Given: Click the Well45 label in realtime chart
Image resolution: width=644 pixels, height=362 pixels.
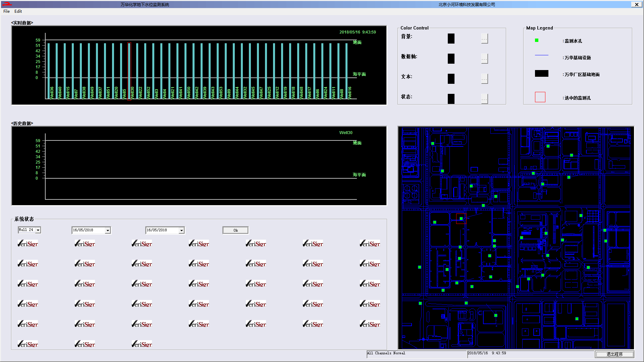Looking at the screenshot, I should [x=253, y=93].
